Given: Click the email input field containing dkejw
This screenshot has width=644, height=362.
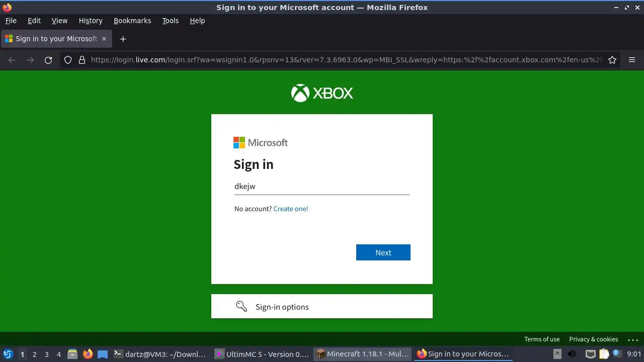Looking at the screenshot, I should pyautogui.click(x=321, y=187).
